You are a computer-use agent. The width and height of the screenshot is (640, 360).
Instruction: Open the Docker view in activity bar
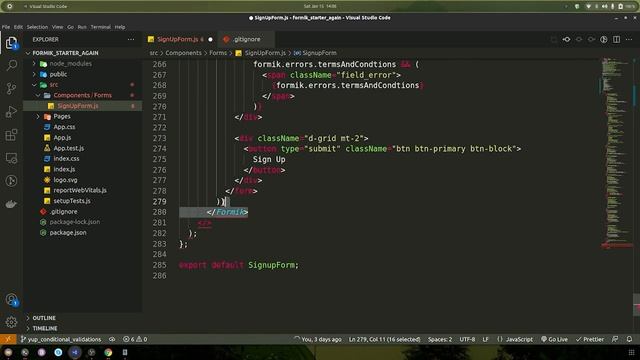[11, 204]
